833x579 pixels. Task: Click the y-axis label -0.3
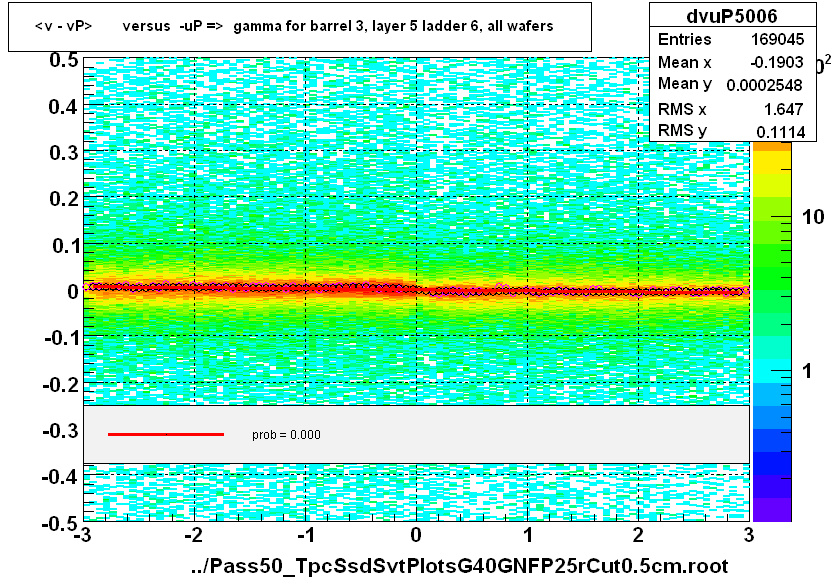(x=61, y=430)
